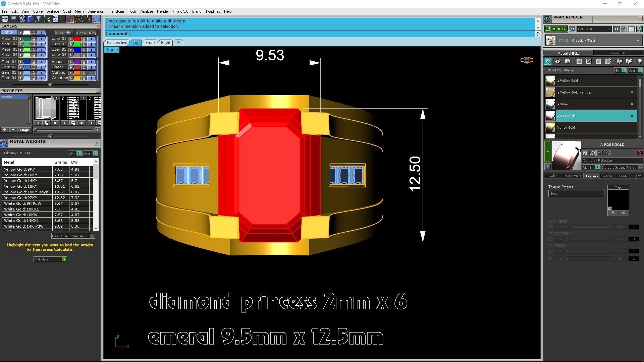Toggle visibility of Cutting layer
This screenshot has width=644, height=362.
pos(91,73)
